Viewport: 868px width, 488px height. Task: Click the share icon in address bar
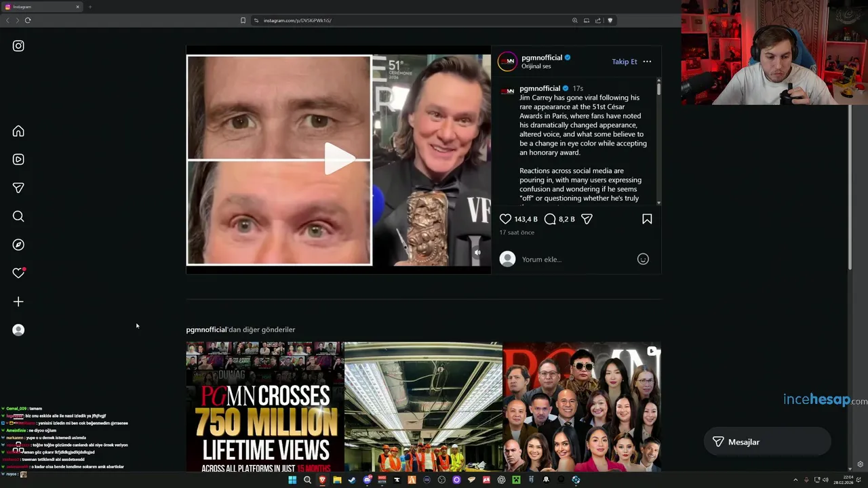[x=597, y=20]
